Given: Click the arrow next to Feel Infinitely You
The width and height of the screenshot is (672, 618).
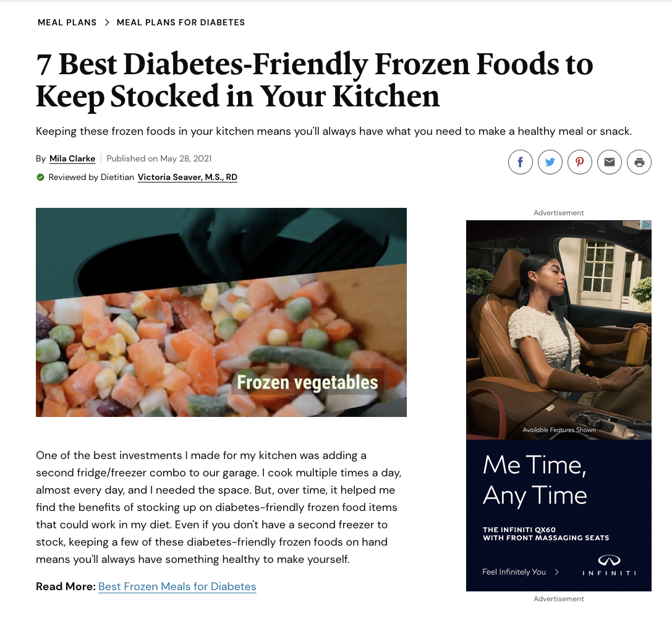Looking at the screenshot, I should [557, 572].
